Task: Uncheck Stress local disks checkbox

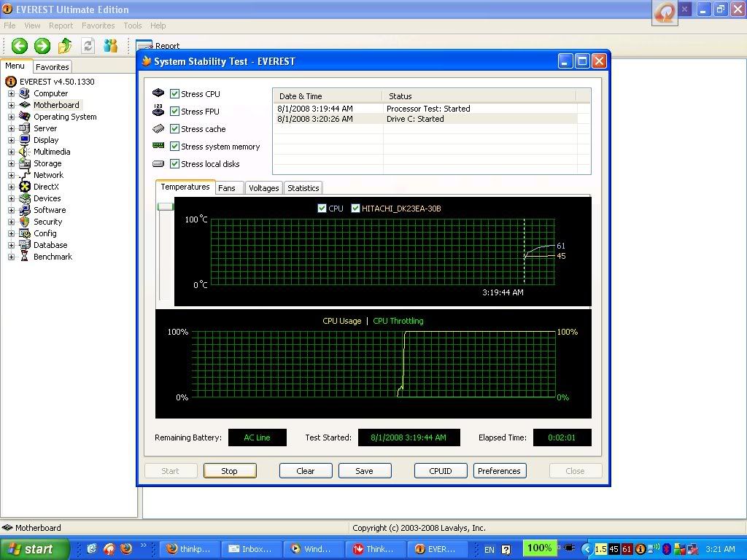Action: click(175, 164)
